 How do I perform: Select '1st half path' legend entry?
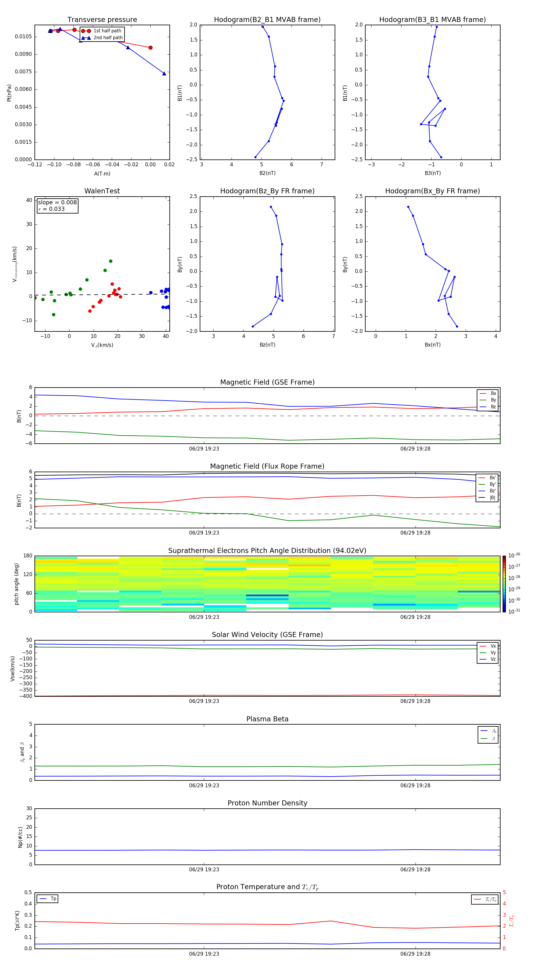point(101,31)
